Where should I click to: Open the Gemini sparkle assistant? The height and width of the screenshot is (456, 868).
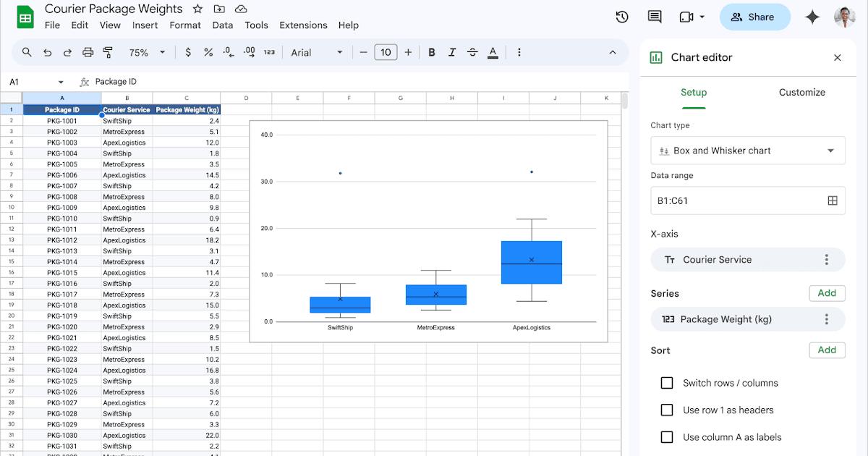coord(812,17)
